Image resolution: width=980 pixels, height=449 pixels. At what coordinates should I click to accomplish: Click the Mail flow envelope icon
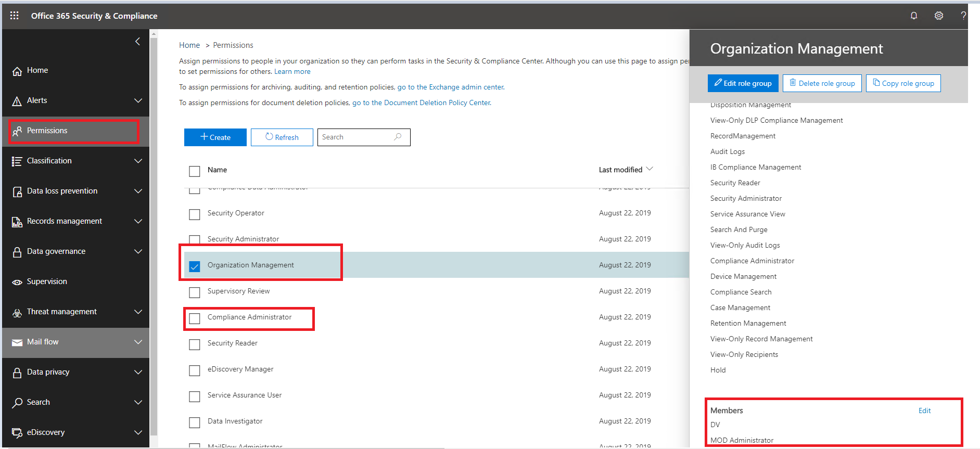[x=17, y=342]
